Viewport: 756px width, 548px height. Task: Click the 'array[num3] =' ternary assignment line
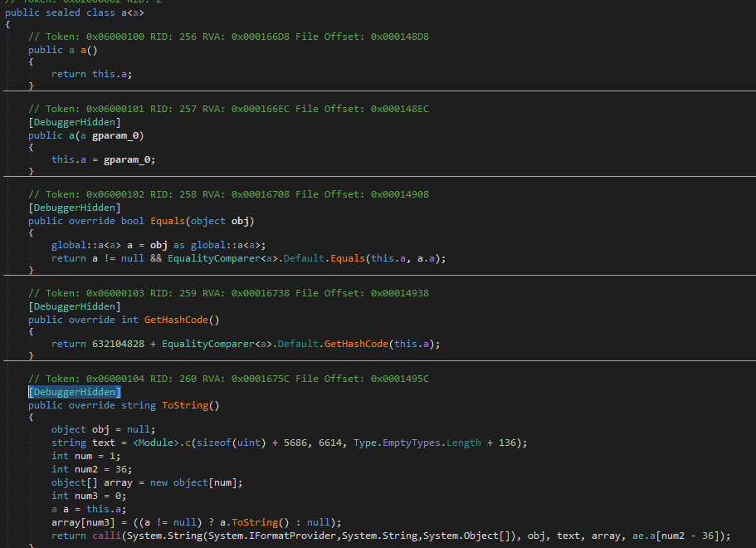(x=196, y=522)
